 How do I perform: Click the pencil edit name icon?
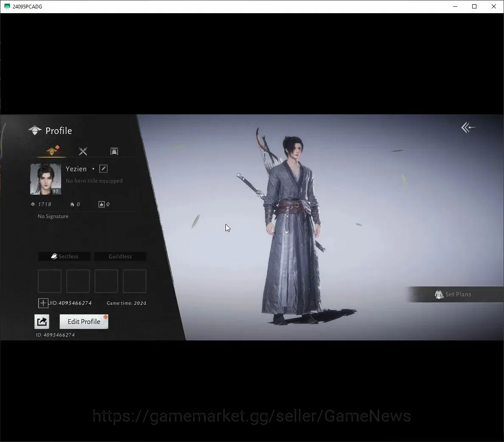[103, 169]
